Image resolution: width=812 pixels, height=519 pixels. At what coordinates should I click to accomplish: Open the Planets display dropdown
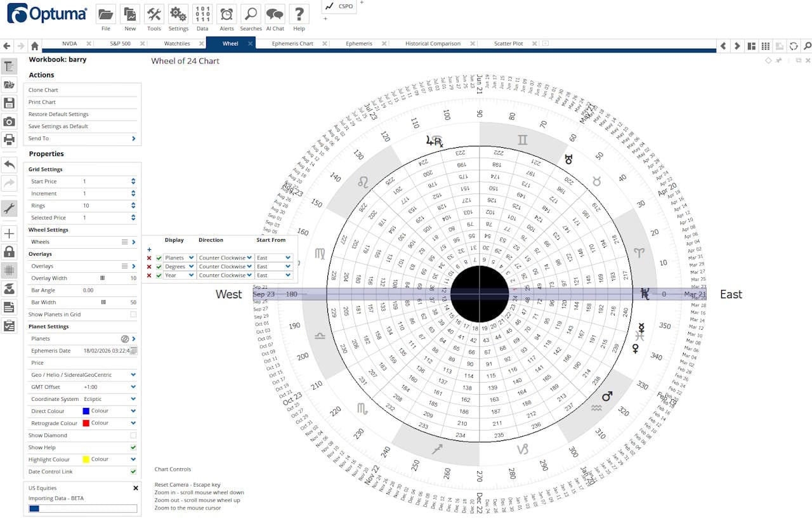click(180, 258)
